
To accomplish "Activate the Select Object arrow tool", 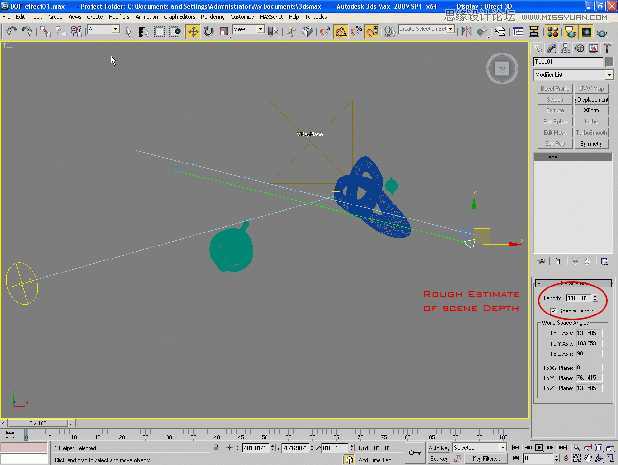I will click(128, 32).
